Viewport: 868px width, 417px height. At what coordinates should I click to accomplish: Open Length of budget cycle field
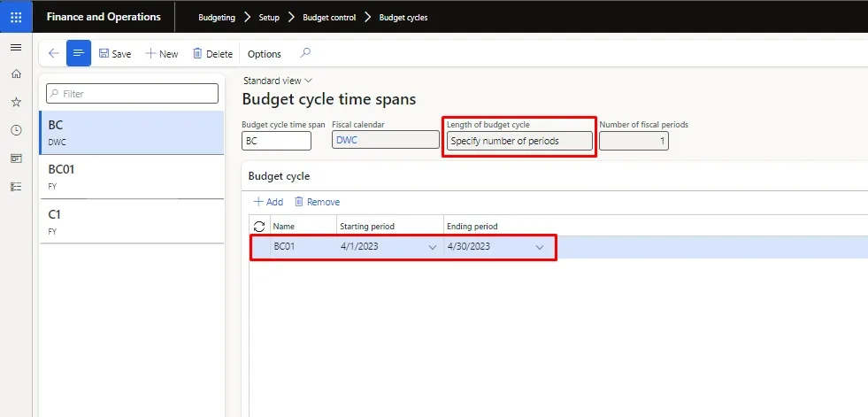pos(519,141)
